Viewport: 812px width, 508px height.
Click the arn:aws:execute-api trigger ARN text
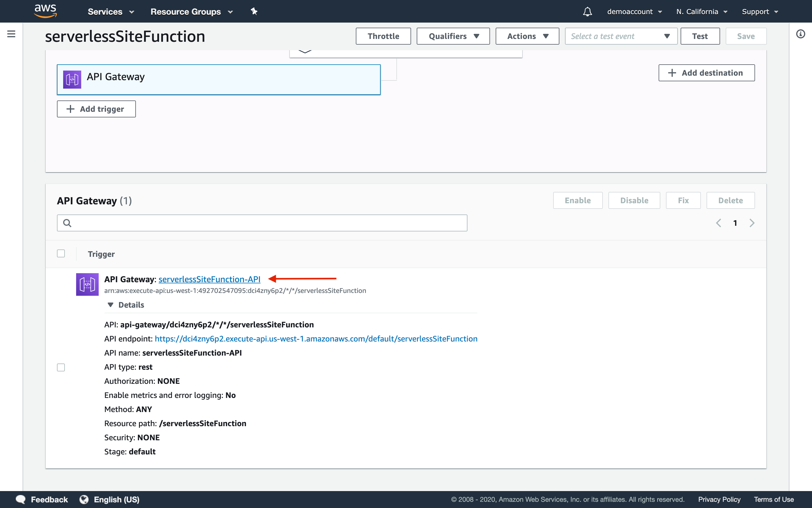click(x=235, y=291)
